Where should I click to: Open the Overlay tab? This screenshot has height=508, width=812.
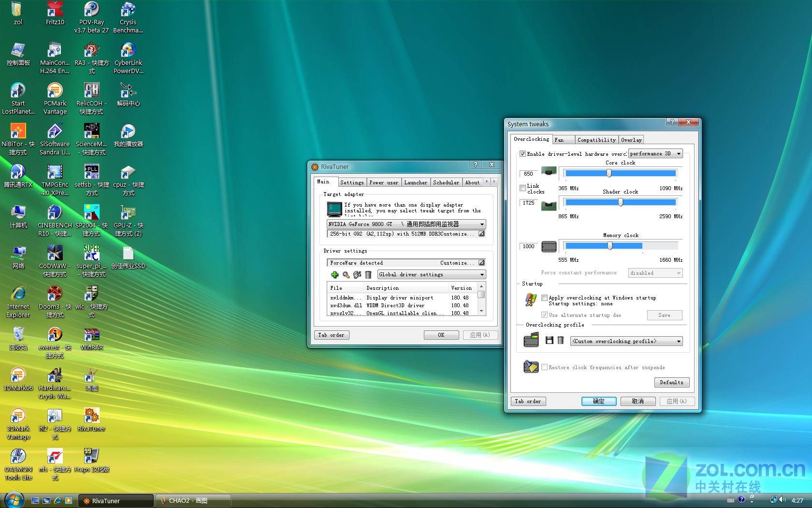coord(631,140)
